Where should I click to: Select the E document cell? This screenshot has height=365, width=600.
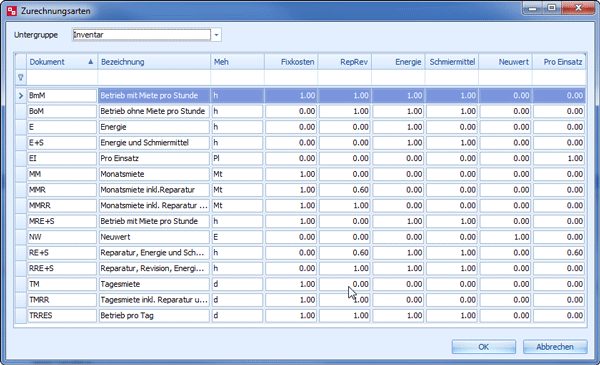click(62, 127)
